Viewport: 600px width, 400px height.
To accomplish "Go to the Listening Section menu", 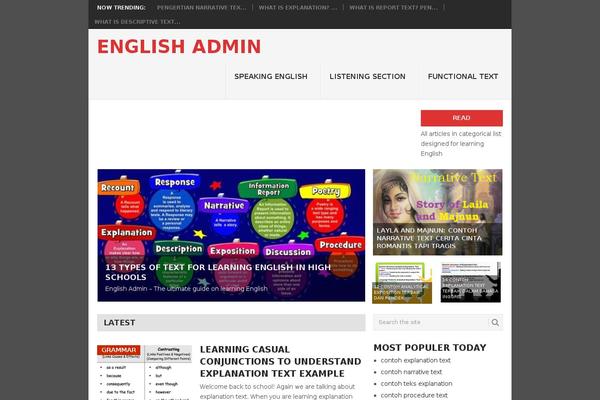I will point(367,77).
